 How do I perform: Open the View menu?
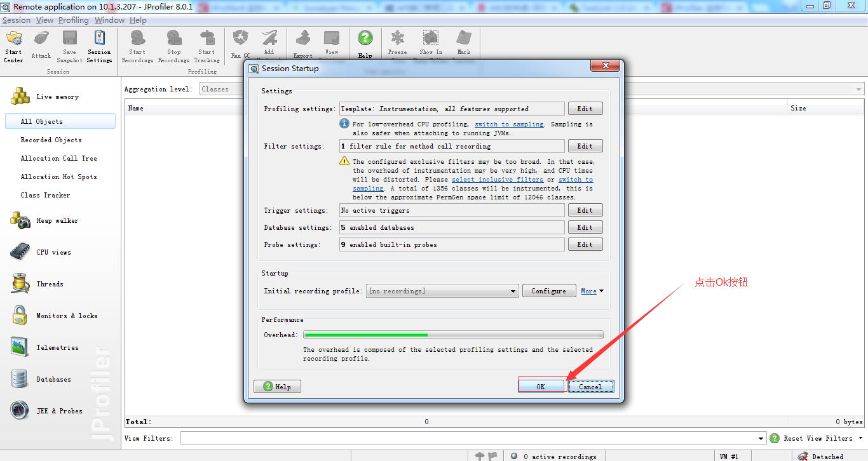[44, 20]
